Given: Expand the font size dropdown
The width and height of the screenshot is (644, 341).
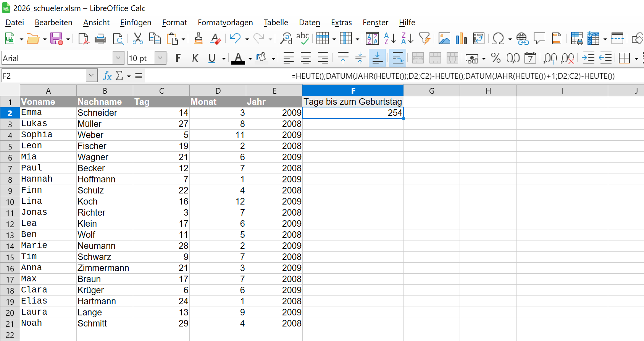Looking at the screenshot, I should 160,58.
